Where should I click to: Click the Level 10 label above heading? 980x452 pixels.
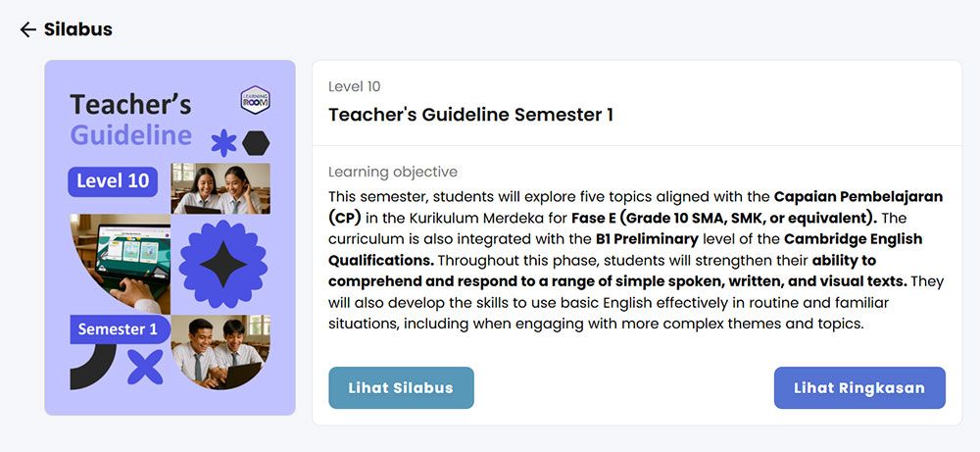[355, 87]
